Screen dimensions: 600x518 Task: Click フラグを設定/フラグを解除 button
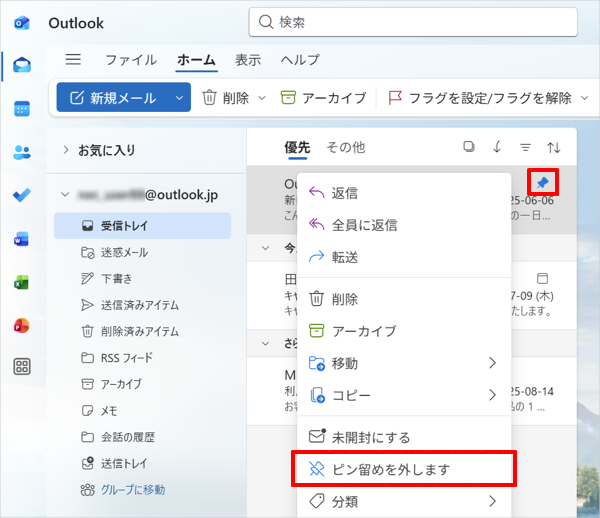[x=480, y=98]
